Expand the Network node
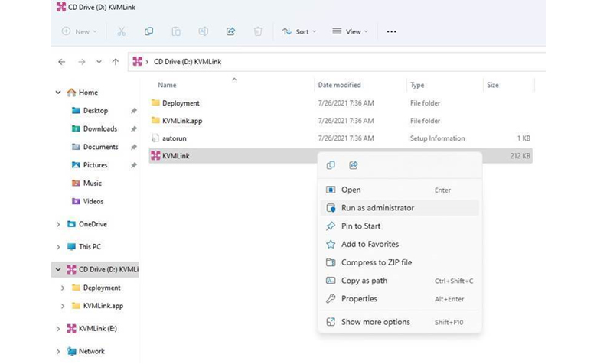 (58, 352)
